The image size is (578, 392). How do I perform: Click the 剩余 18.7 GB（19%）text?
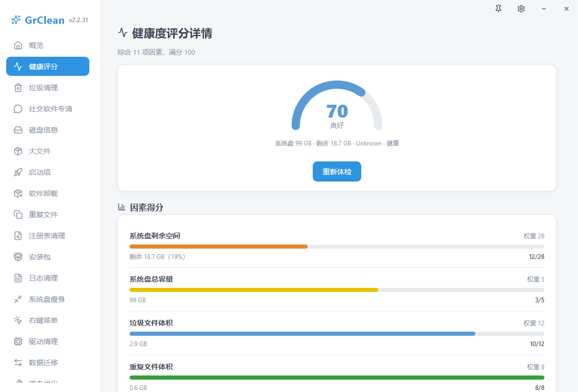[x=157, y=257]
